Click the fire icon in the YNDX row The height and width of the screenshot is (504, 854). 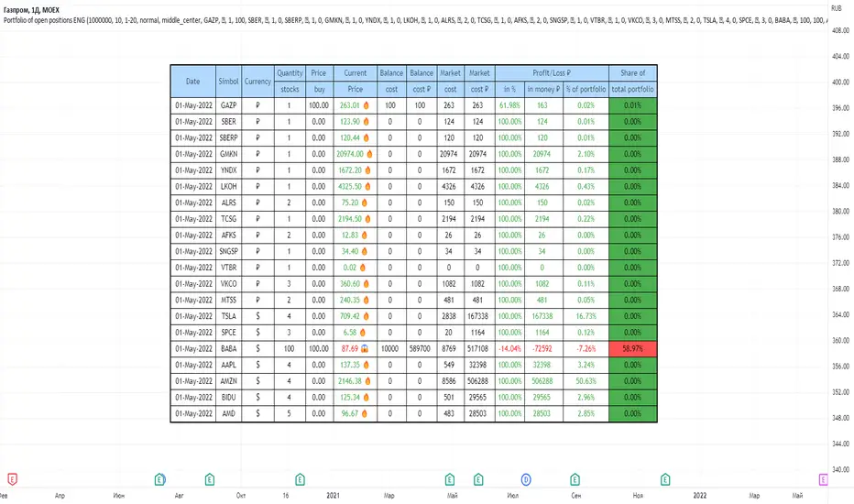(367, 170)
